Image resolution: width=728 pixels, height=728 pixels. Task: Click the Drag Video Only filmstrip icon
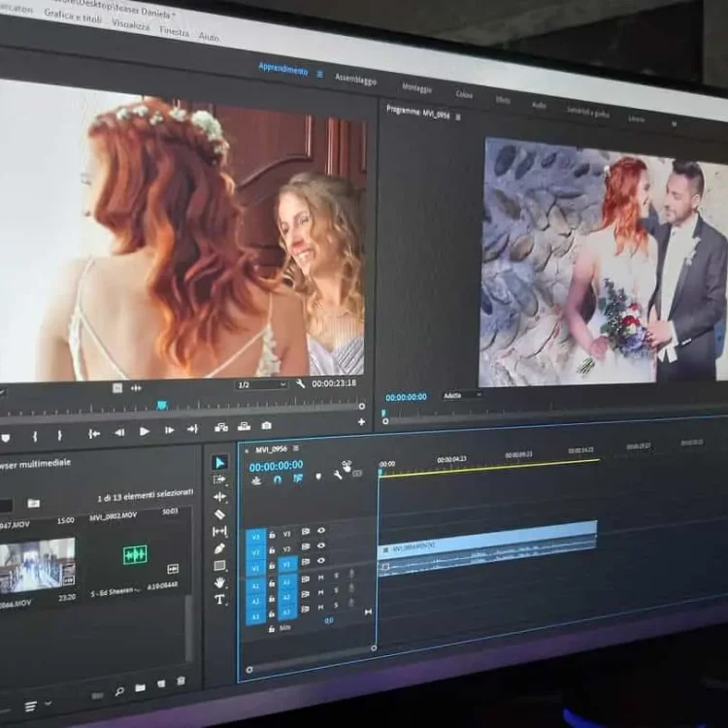click(117, 388)
